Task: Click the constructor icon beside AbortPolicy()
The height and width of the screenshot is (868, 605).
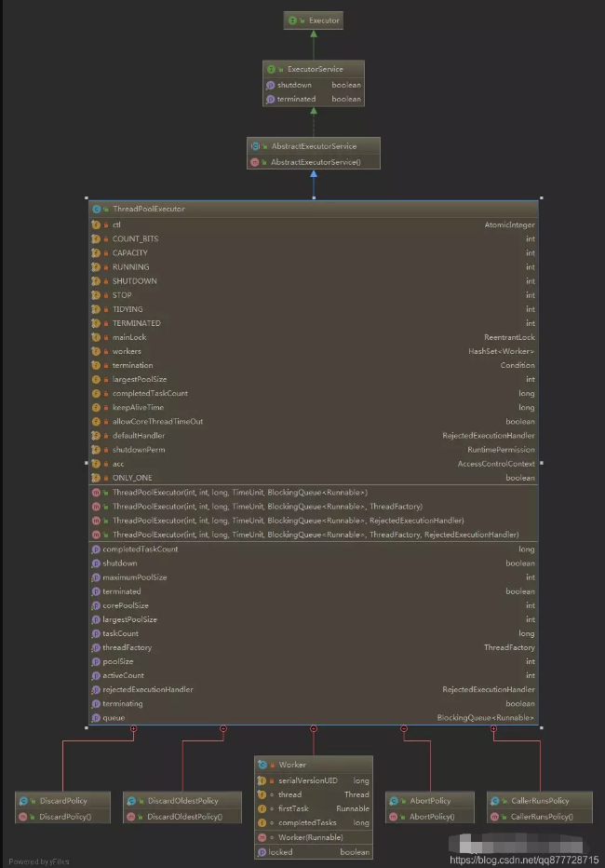Action: coord(393,817)
